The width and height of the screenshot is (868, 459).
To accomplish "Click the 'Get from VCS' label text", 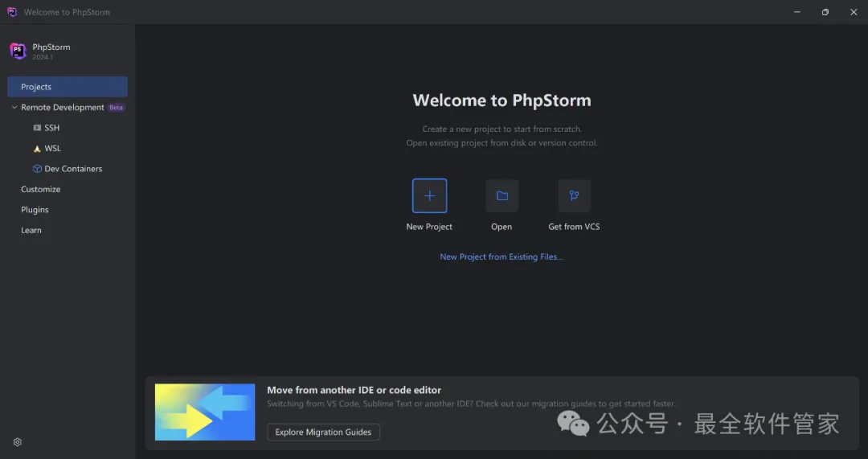I will (x=574, y=227).
